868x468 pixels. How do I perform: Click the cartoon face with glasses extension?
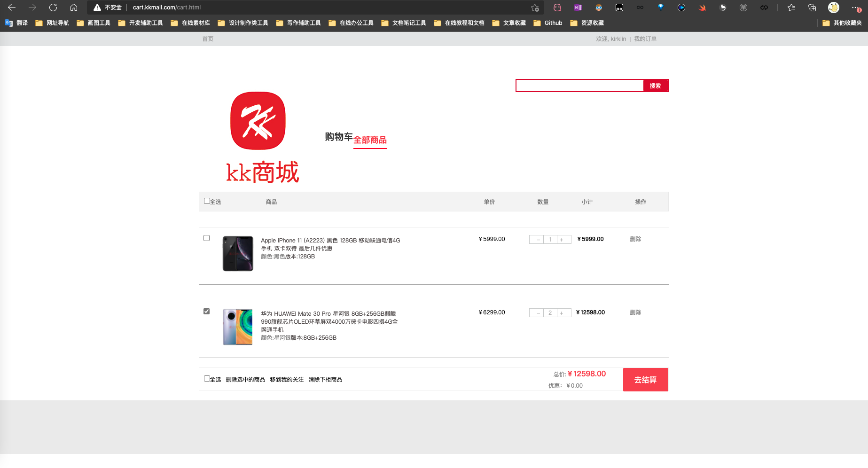[x=599, y=8]
